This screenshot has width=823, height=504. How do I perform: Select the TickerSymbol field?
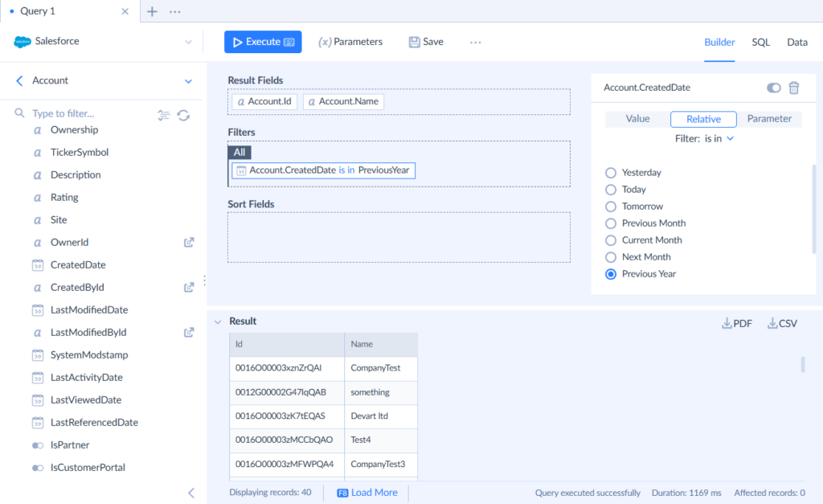click(80, 152)
